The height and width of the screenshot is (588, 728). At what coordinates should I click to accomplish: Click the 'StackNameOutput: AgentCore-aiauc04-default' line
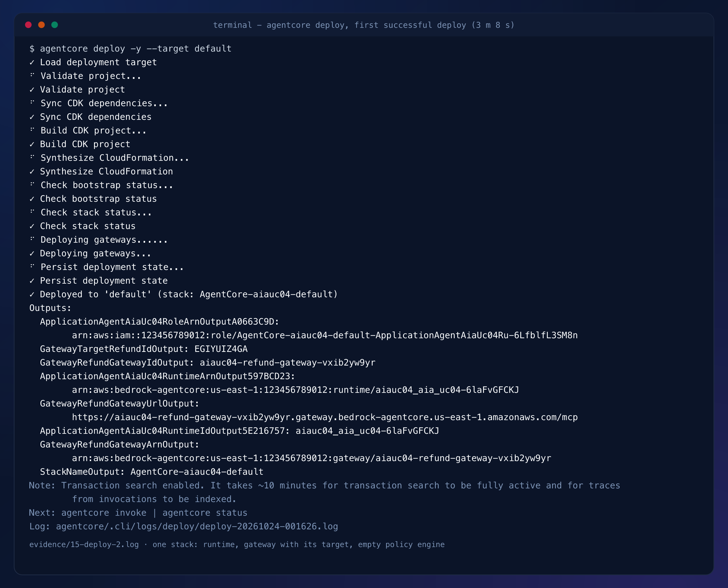(152, 472)
